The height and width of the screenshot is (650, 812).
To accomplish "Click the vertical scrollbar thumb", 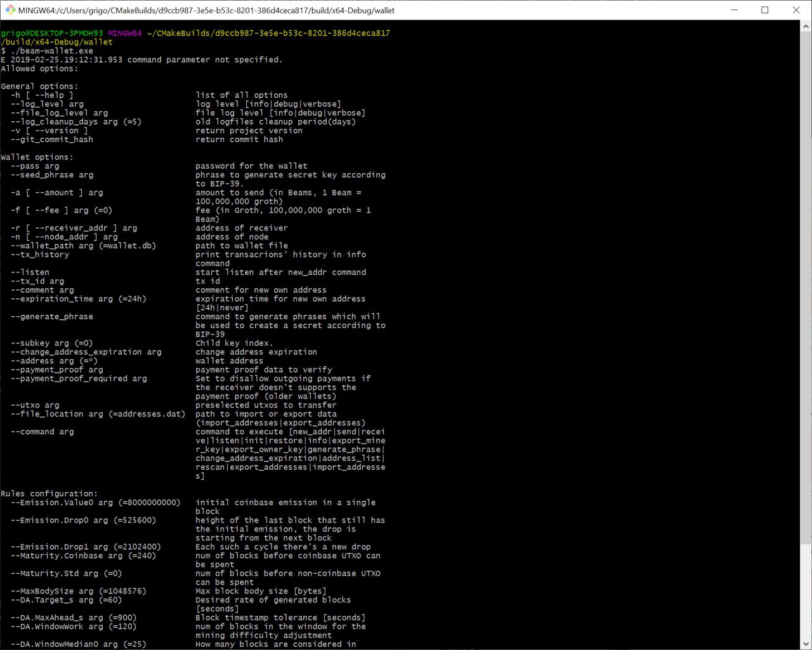I will pos(806,288).
